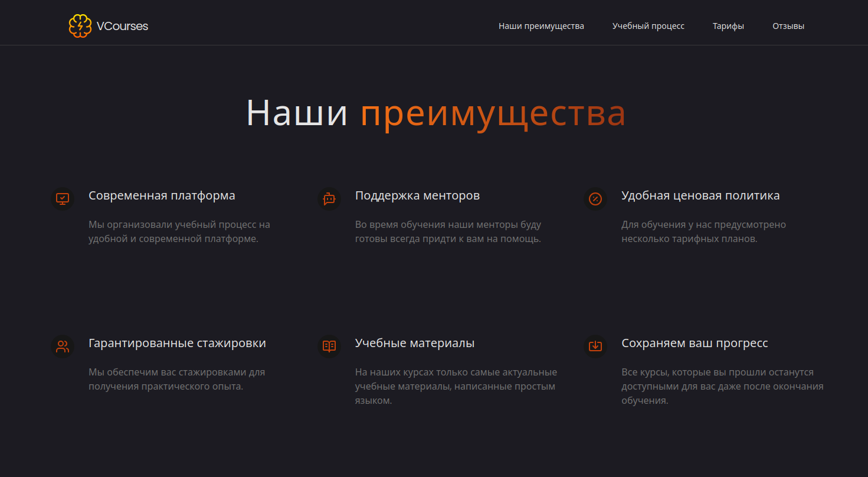Open the Тарифы navigation item
This screenshot has width=868, height=477.
pos(728,26)
